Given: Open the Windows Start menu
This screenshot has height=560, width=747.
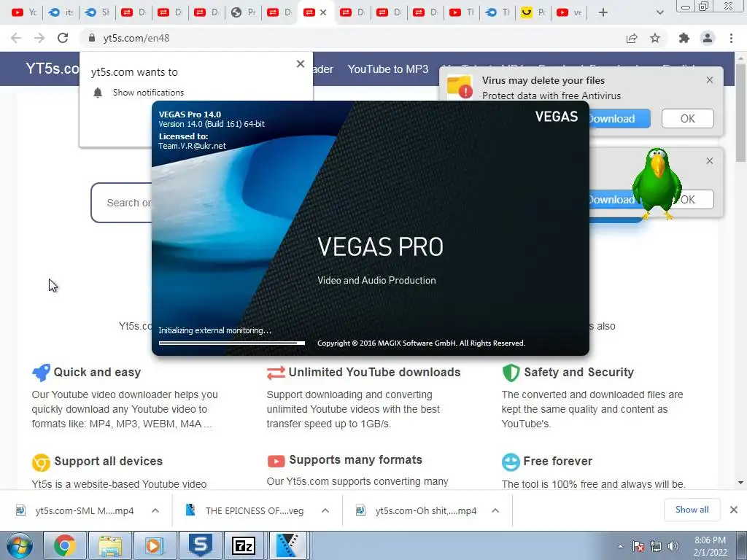Looking at the screenshot, I should (x=19, y=545).
